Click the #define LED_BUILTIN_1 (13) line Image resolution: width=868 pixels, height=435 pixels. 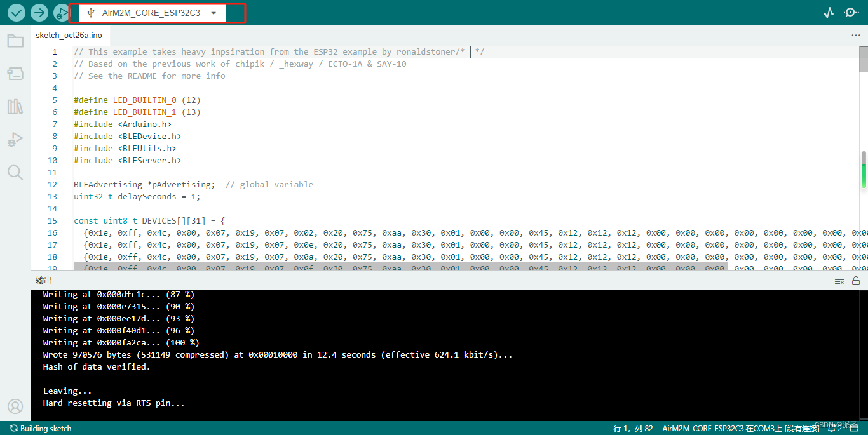(x=137, y=112)
